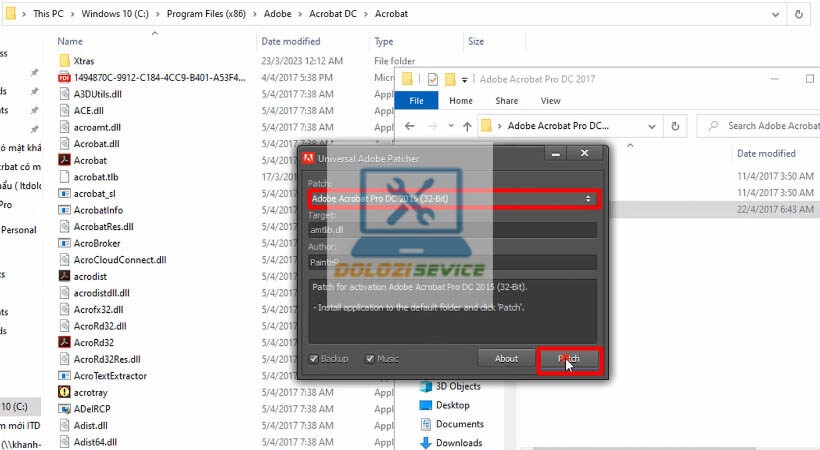Click Windows 10 (C:) in the breadcrumb path
820x450 pixels.
[x=115, y=14]
